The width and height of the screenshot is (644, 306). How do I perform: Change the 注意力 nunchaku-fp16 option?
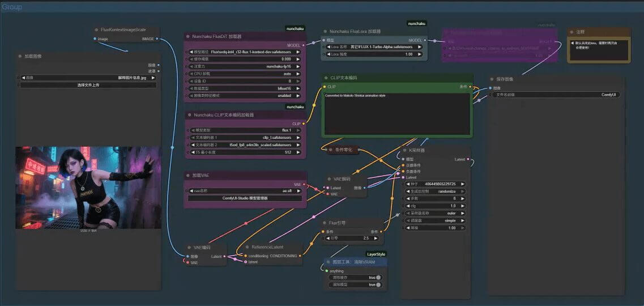coord(245,66)
